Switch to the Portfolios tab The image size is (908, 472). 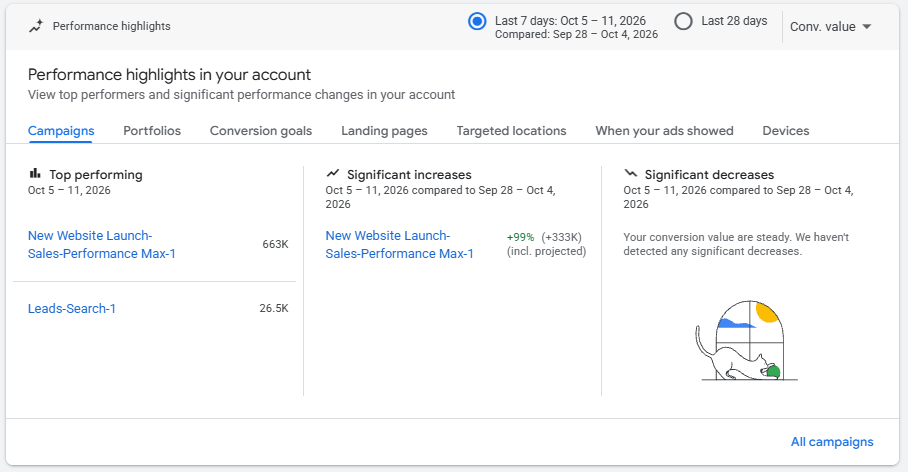tap(152, 131)
